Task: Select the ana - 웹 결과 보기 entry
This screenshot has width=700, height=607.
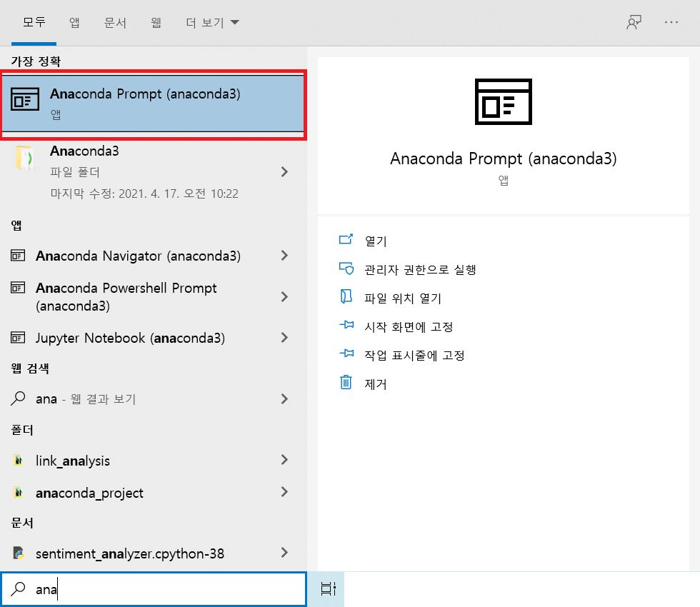Action: point(153,399)
